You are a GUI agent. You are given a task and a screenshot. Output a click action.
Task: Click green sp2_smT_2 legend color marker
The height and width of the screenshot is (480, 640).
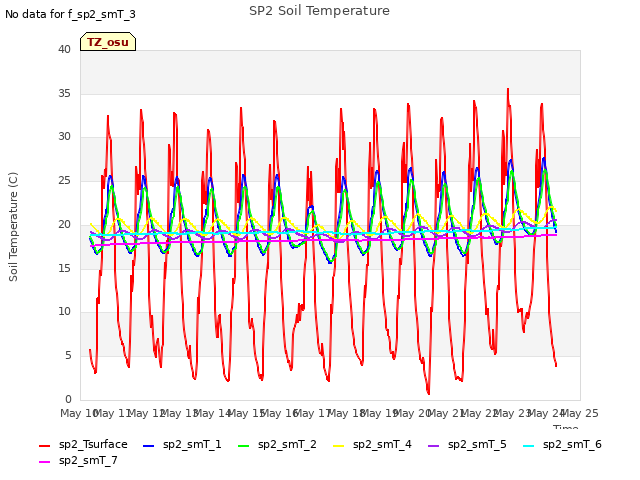(243, 446)
